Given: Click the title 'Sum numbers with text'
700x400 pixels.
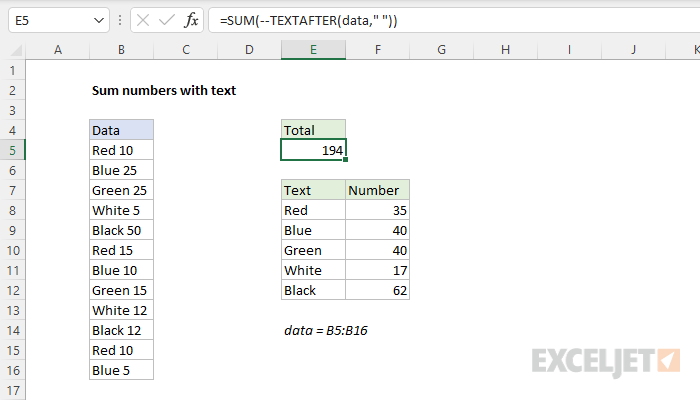Looking at the screenshot, I should pos(164,91).
